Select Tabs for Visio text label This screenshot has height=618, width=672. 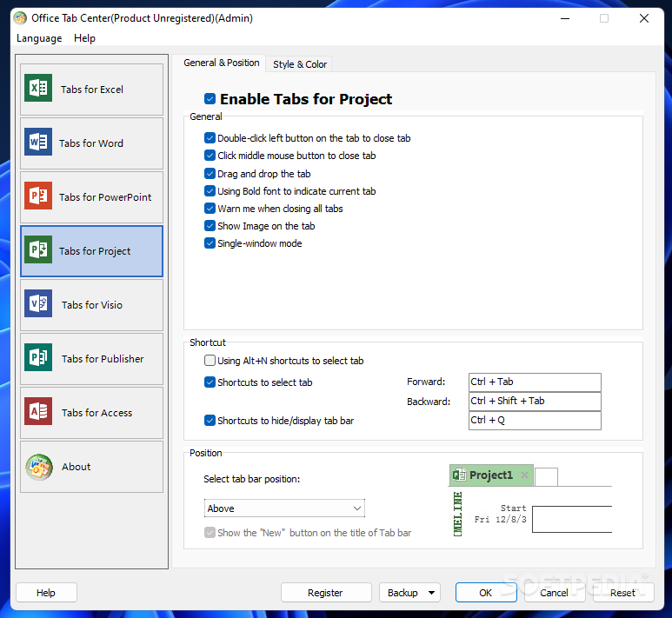pyautogui.click(x=91, y=305)
